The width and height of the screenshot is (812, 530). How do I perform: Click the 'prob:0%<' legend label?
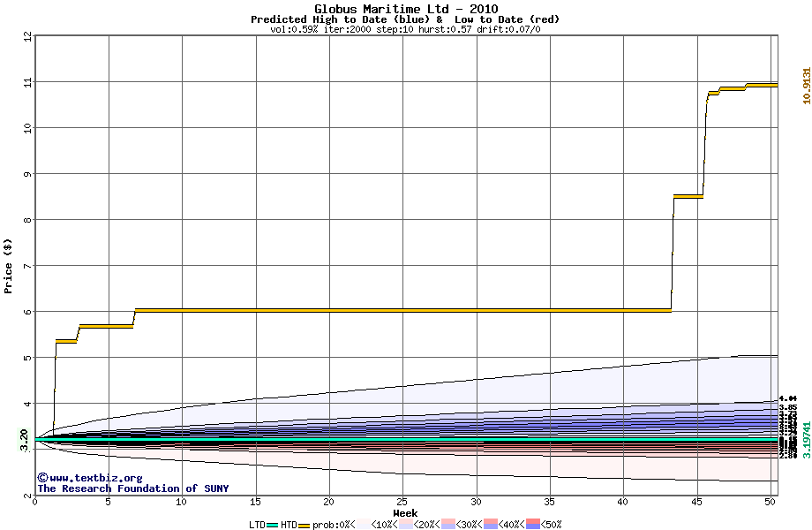(334, 525)
